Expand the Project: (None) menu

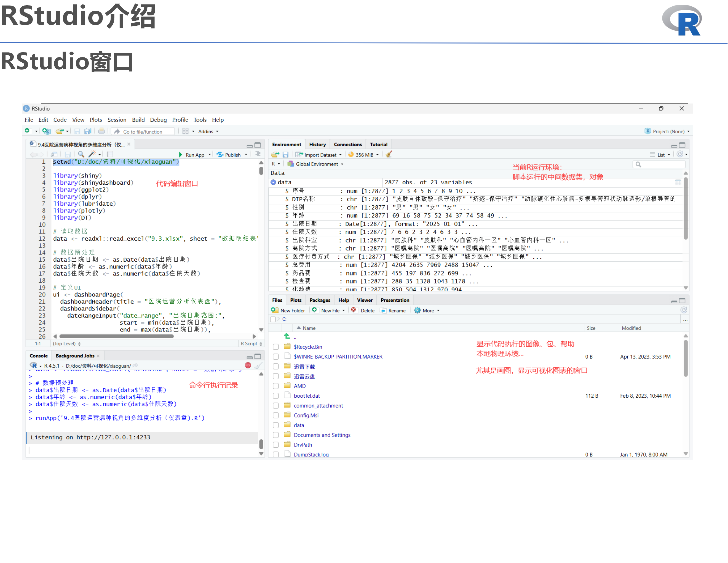pos(667,131)
